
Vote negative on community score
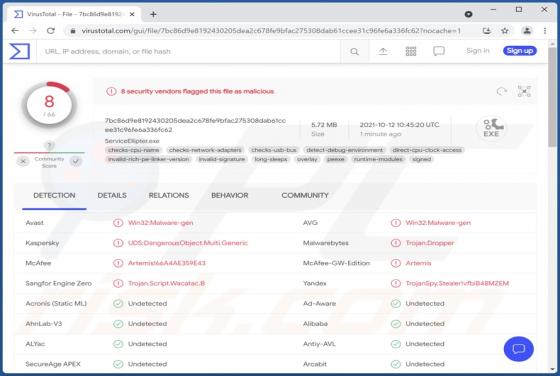[23, 161]
